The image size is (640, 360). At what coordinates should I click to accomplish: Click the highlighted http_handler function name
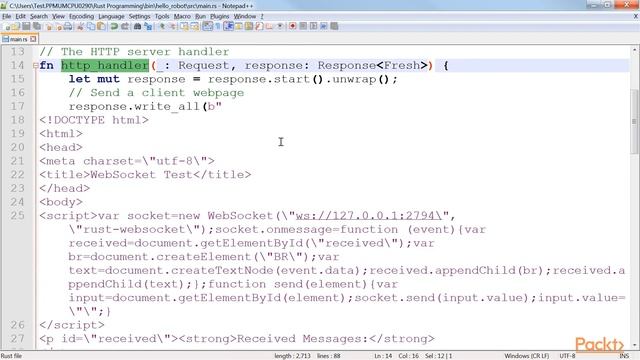pyautogui.click(x=105, y=65)
